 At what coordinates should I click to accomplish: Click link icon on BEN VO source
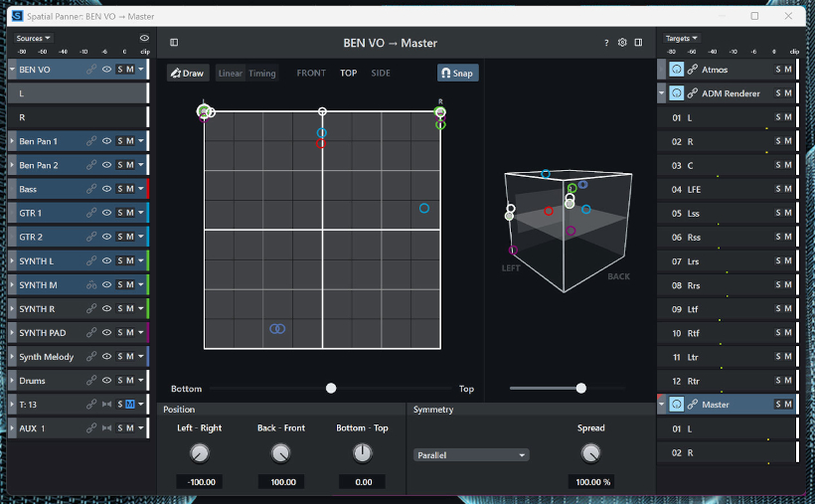coord(91,70)
